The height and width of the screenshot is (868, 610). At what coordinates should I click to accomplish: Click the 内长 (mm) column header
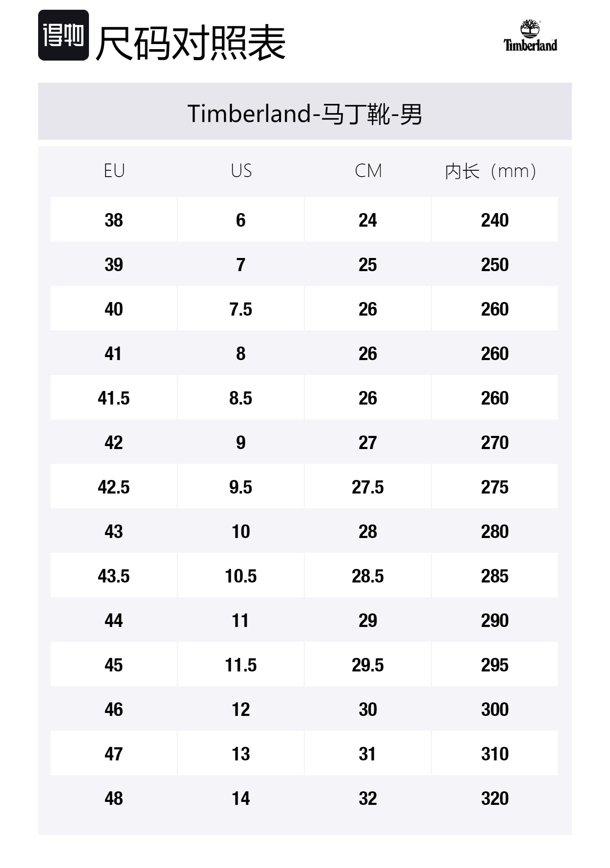(x=491, y=171)
